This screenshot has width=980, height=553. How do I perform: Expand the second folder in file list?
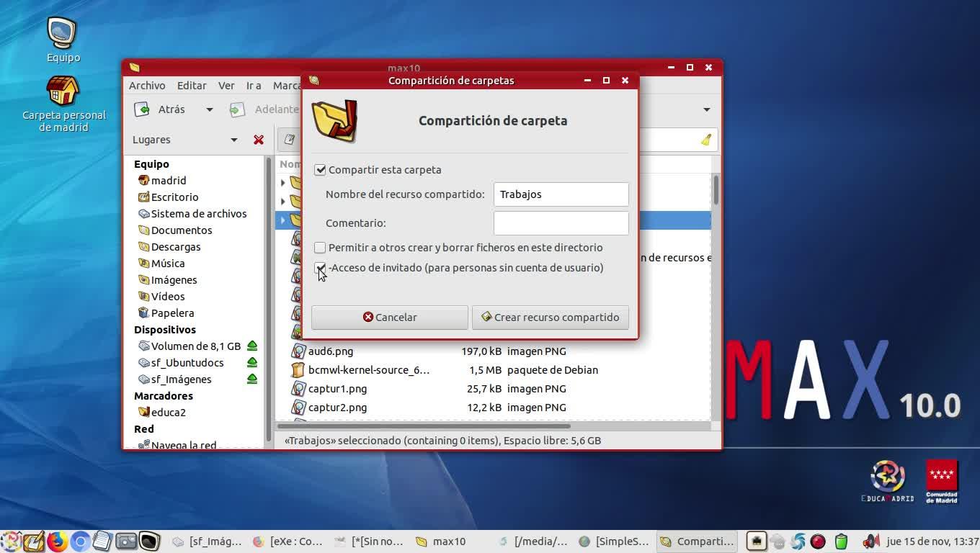283,202
